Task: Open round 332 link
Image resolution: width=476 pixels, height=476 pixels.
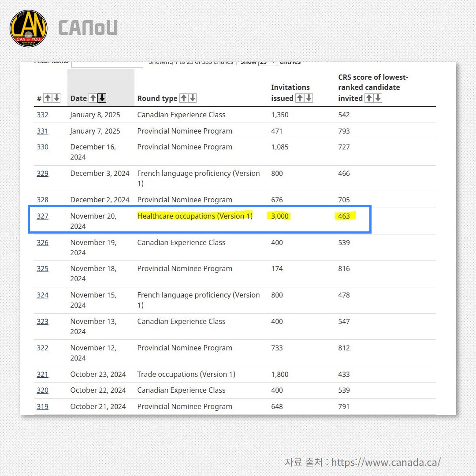Action: pos(42,115)
